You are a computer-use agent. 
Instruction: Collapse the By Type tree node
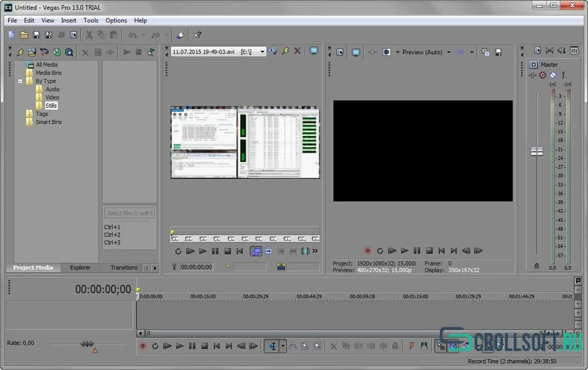[x=20, y=81]
